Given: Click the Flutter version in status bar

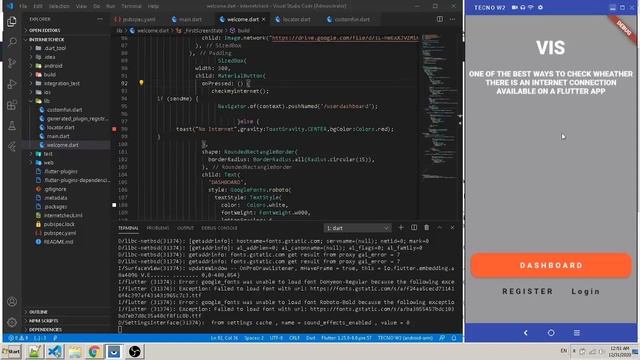Looking at the screenshot, I should [x=347, y=338].
